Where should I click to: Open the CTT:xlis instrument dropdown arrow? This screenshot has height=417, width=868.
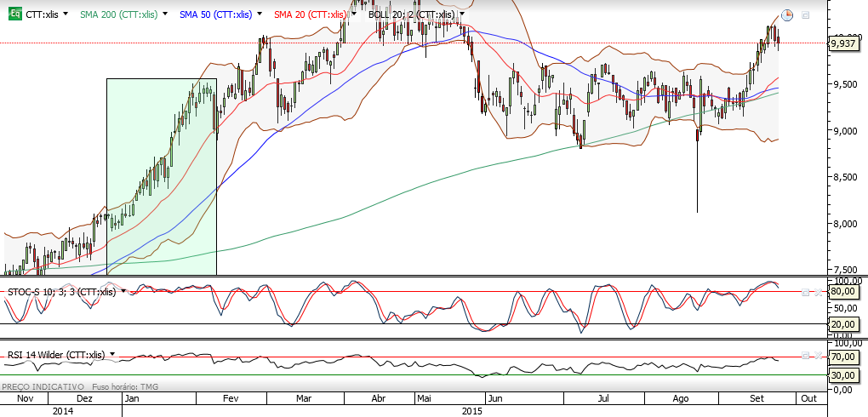pos(66,14)
